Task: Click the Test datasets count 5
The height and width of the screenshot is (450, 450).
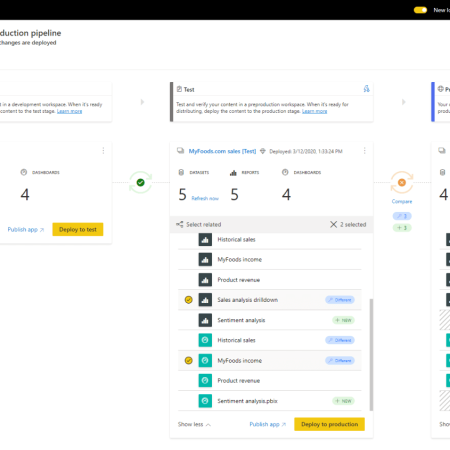Action: [x=182, y=194]
